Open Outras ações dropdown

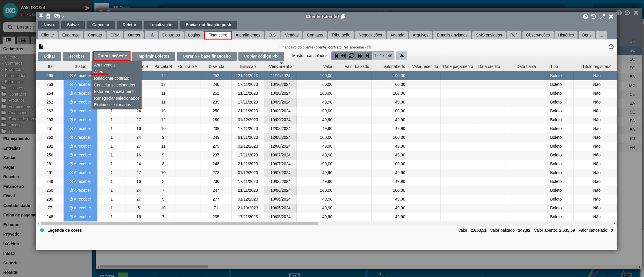pos(112,56)
